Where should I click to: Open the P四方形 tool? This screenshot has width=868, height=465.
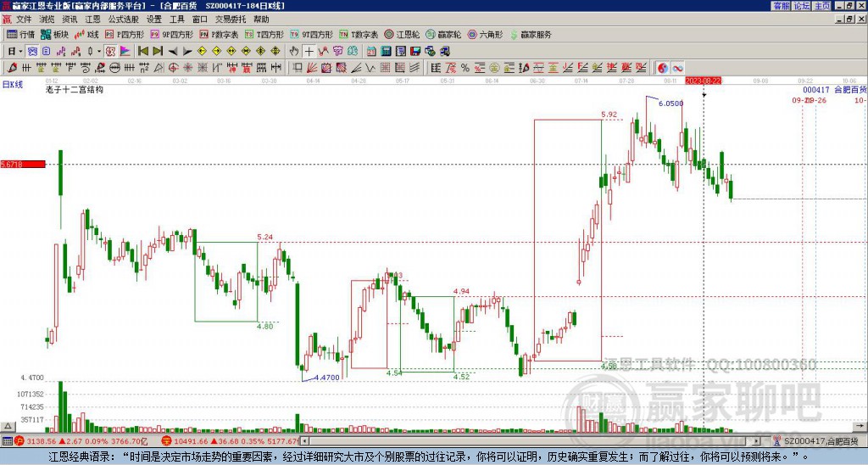[125, 34]
